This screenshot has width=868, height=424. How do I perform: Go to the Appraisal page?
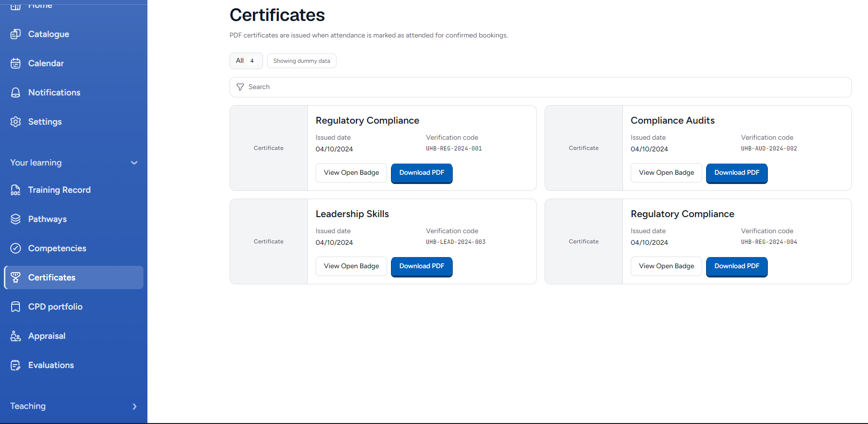click(74, 336)
